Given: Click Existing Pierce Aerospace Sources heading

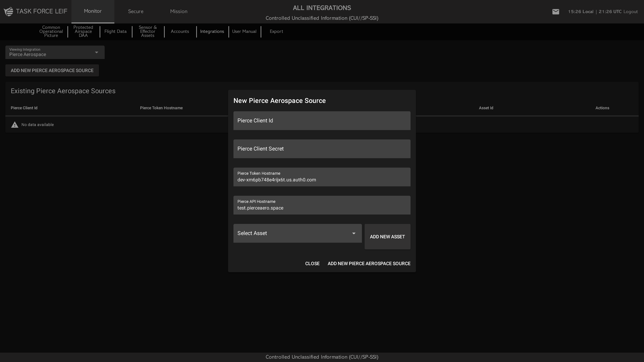Looking at the screenshot, I should (63, 91).
